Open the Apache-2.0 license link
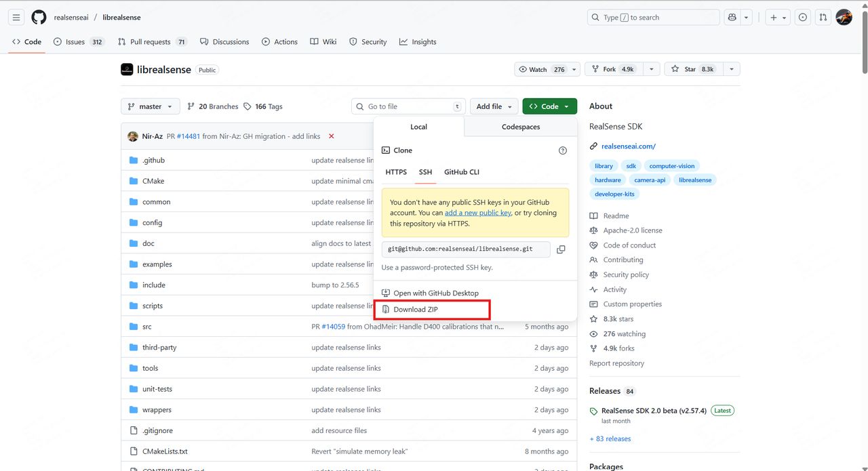The image size is (868, 471). (633, 230)
